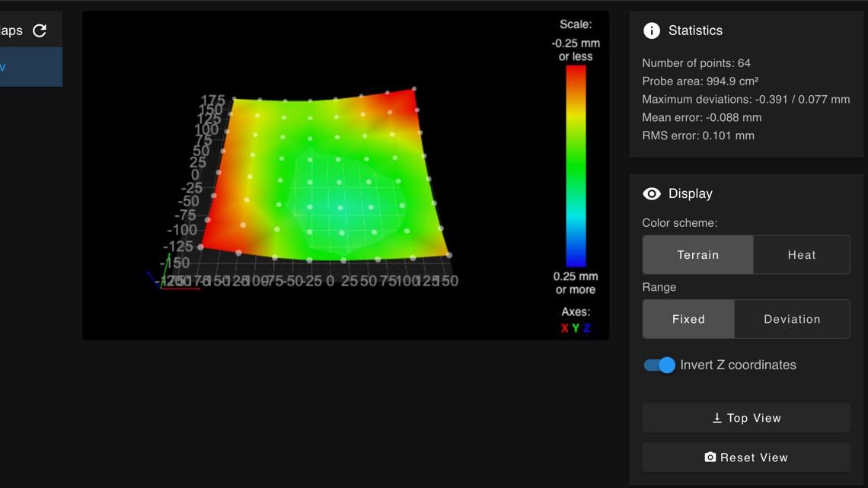Click the refresh height maps icon
This screenshot has height=488, width=868.
[40, 30]
